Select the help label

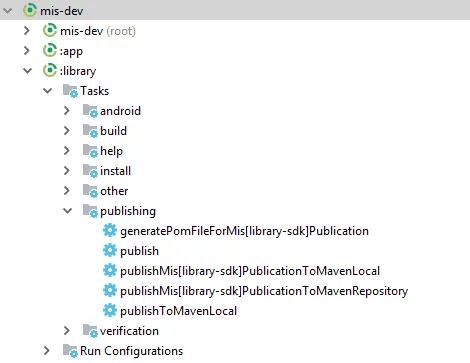click(111, 151)
